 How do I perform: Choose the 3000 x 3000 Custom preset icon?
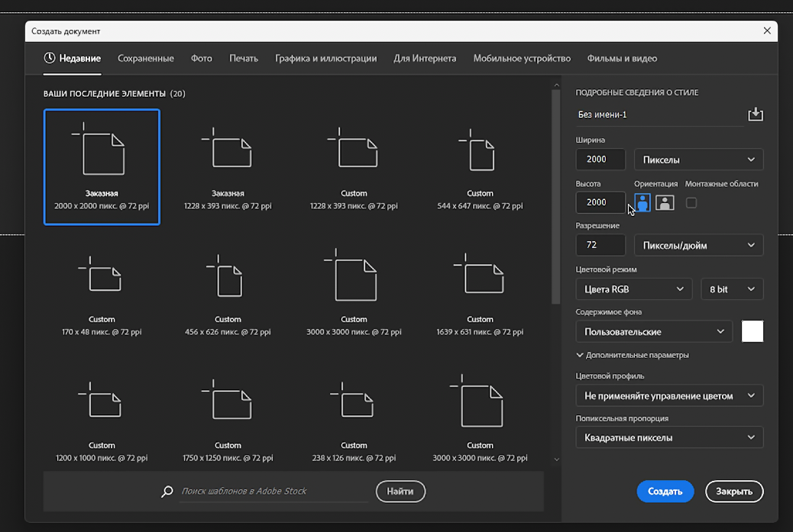click(x=354, y=275)
